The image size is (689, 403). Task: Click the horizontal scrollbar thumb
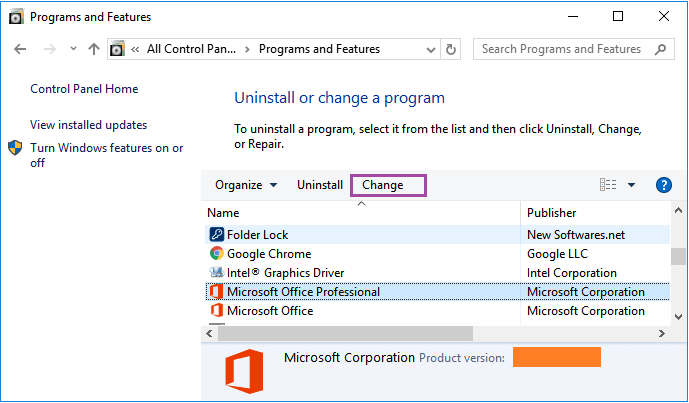pyautogui.click(x=345, y=334)
